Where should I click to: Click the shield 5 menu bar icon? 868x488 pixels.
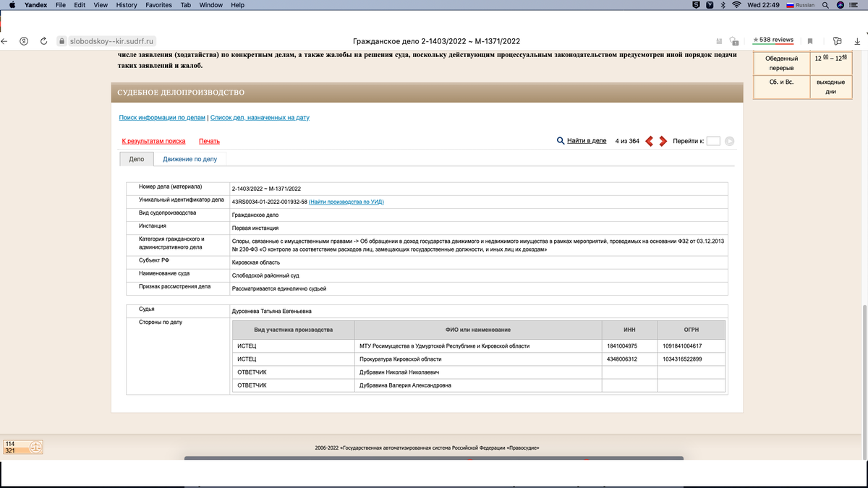[x=696, y=5]
